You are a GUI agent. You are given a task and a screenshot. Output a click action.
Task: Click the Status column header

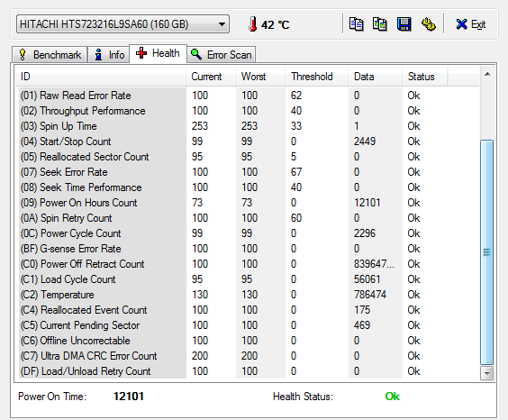pyautogui.click(x=425, y=77)
